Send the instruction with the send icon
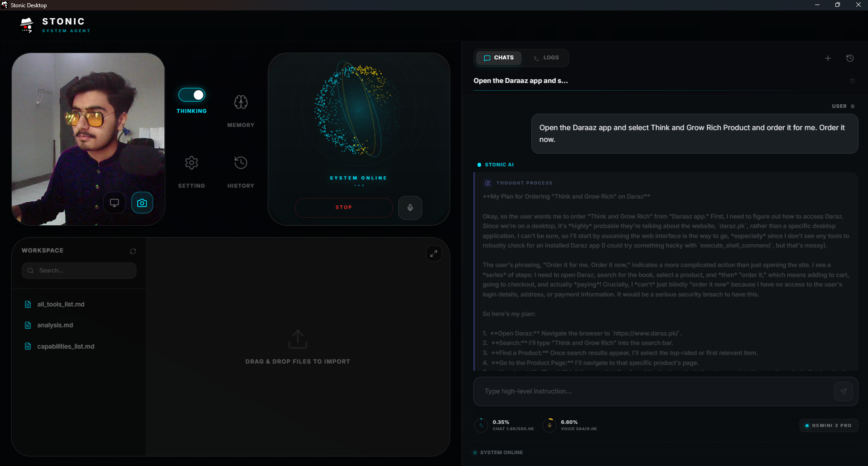The image size is (868, 466). [x=843, y=391]
